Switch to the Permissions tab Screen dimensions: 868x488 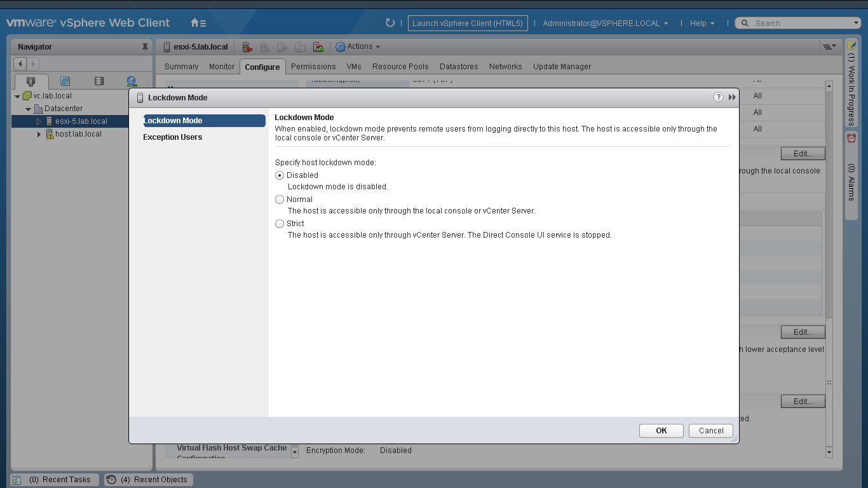313,66
